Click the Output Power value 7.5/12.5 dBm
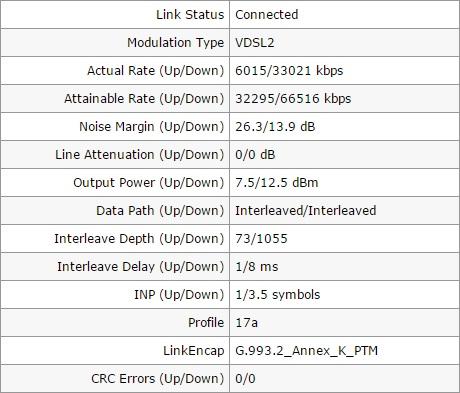This screenshot has height=393, width=460. click(277, 183)
